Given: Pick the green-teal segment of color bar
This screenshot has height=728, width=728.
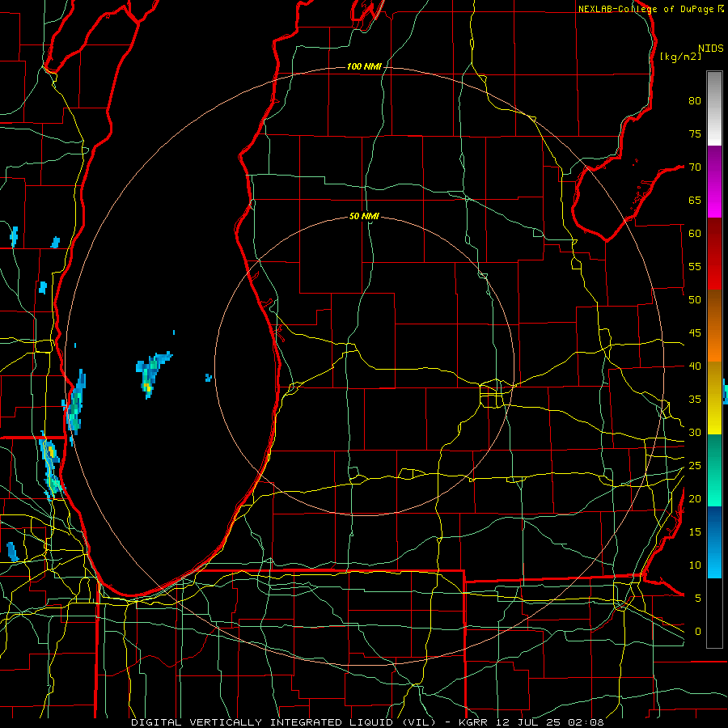Looking at the screenshot, I should [714, 470].
